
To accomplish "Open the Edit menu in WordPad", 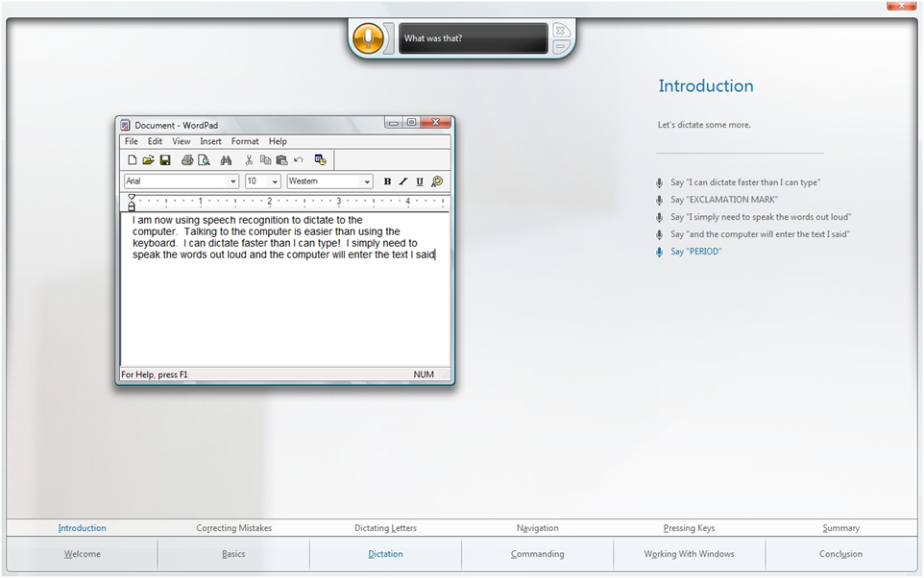I will tap(155, 141).
